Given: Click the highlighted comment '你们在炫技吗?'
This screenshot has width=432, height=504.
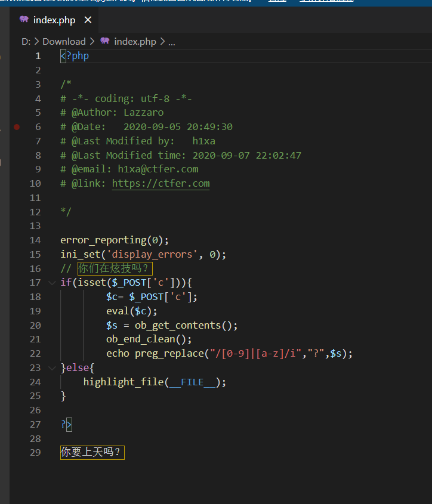Looking at the screenshot, I should click(x=115, y=268).
